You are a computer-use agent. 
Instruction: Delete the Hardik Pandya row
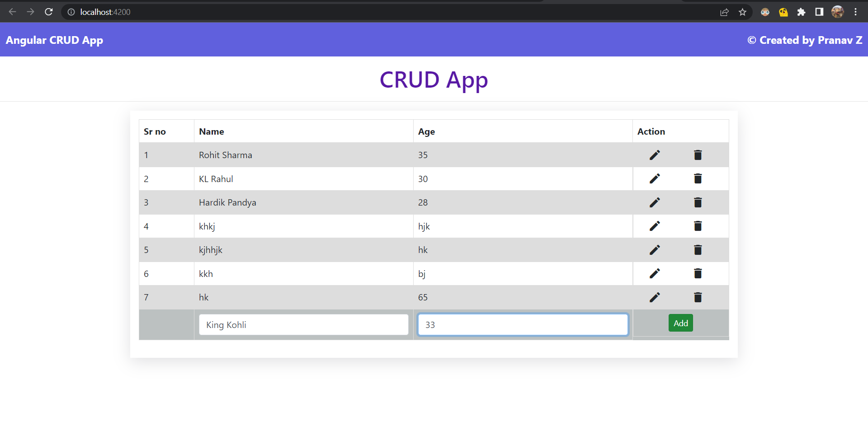click(x=698, y=202)
